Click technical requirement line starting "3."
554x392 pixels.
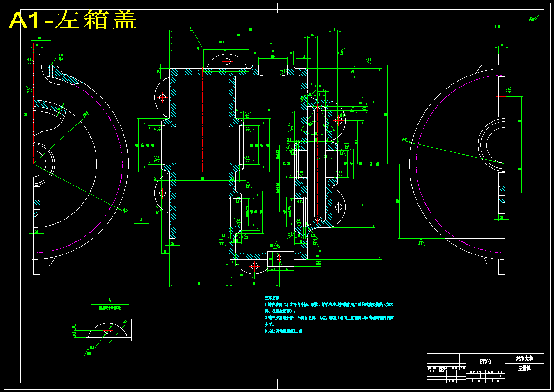click(x=284, y=331)
